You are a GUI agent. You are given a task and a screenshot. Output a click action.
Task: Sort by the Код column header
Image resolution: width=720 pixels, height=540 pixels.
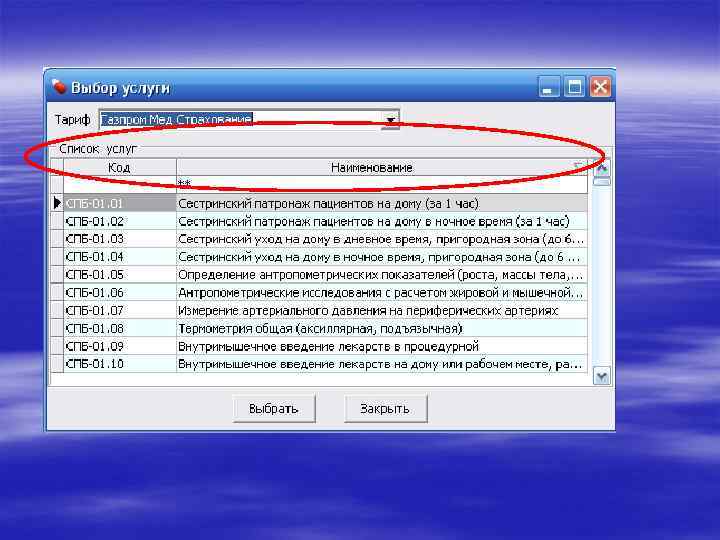119,168
